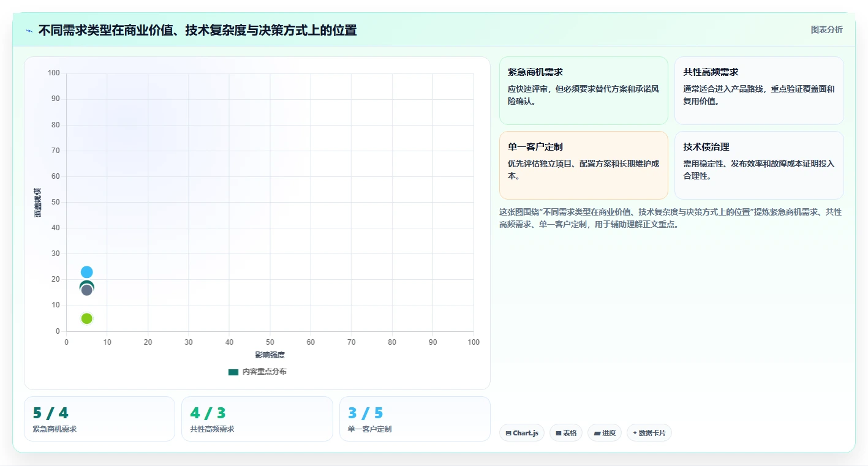The image size is (868, 466).
Task: Select the light blue scatter point
Action: click(87, 272)
